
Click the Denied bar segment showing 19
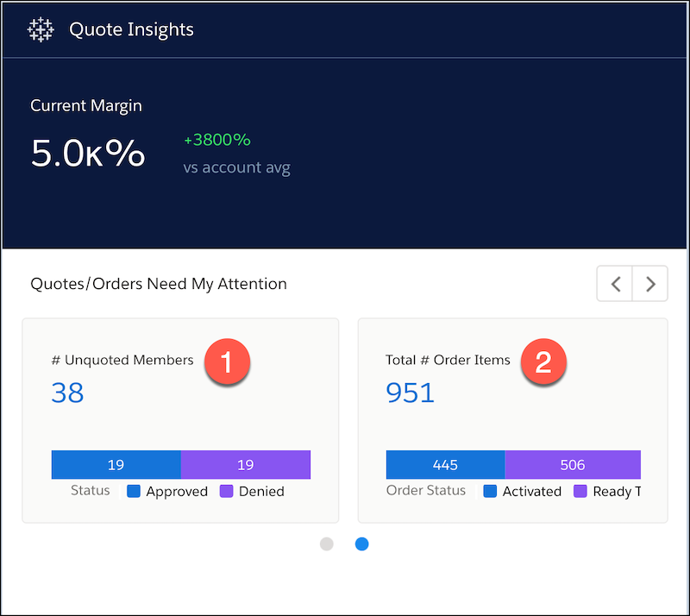[x=246, y=464]
